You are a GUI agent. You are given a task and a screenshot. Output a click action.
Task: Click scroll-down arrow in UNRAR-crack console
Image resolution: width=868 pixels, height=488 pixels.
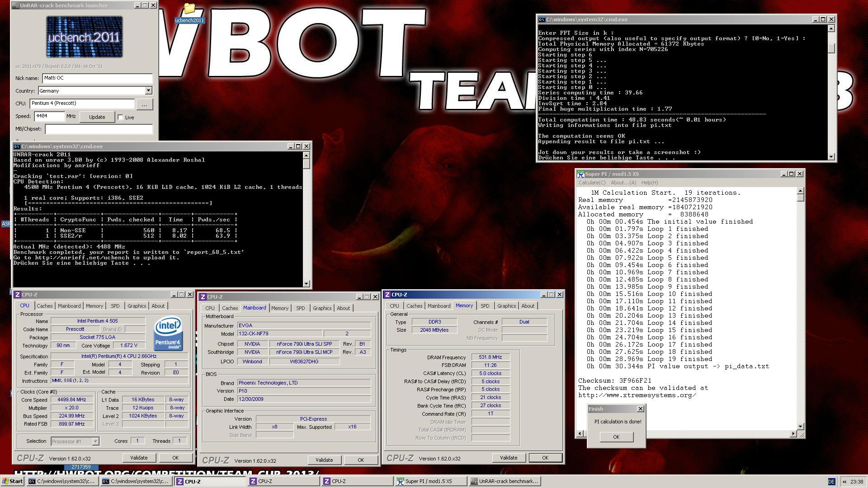306,284
